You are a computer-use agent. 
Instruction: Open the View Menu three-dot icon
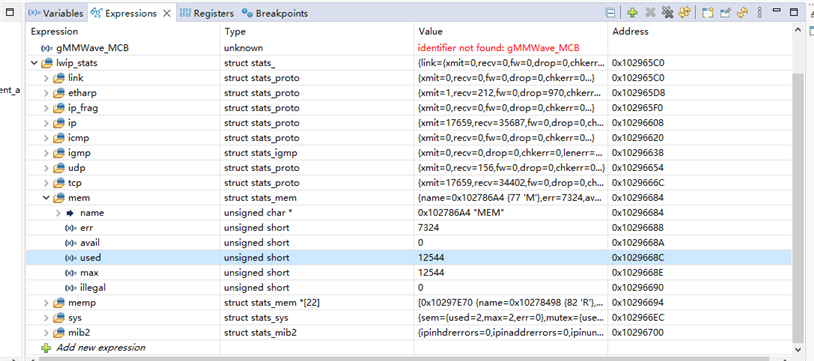point(759,12)
